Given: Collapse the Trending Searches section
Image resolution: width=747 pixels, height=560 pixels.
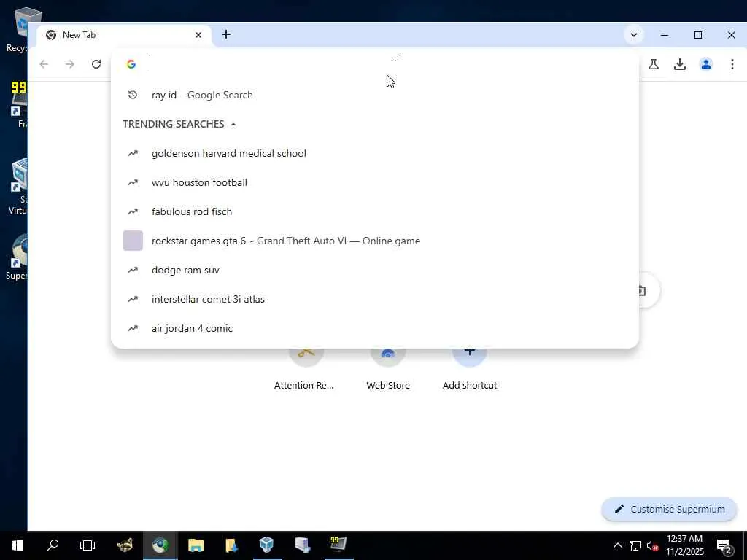Looking at the screenshot, I should 233,124.
